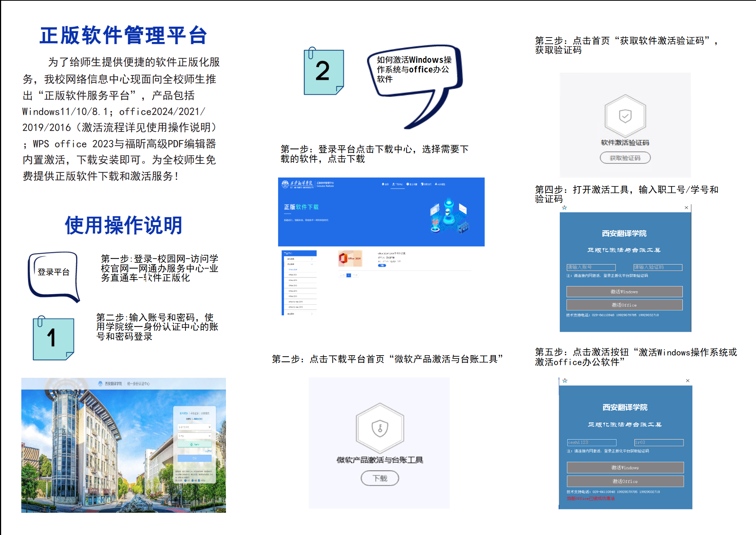Click 激活Office in the lower activation tool
This screenshot has width=756, height=535.
pos(625,481)
